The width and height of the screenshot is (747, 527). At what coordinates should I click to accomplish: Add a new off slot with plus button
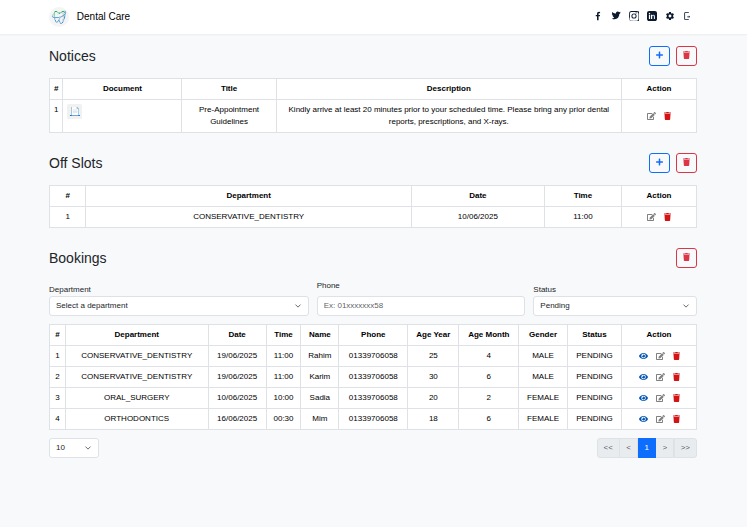tap(659, 163)
